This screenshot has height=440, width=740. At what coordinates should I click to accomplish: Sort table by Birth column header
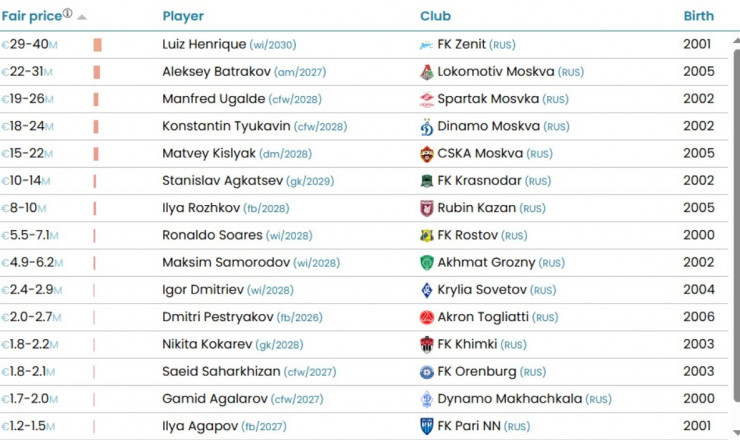(698, 16)
